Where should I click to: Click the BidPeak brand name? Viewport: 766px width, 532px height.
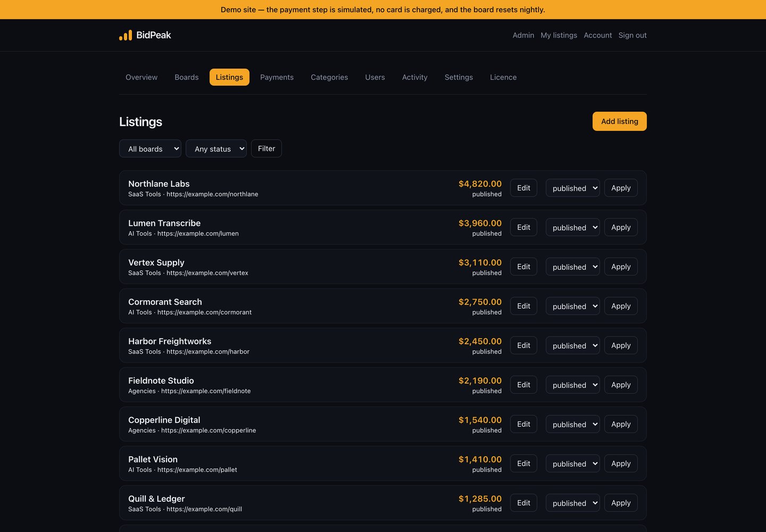tap(154, 35)
